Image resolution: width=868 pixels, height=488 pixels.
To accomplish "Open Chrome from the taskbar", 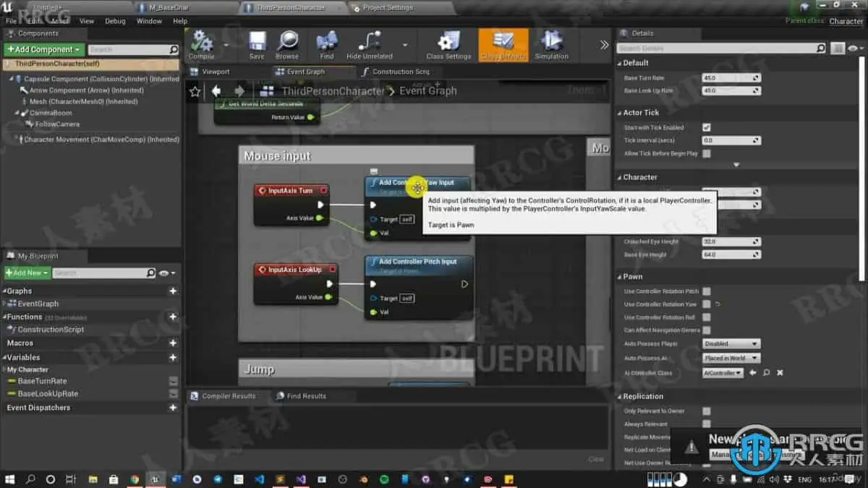I will (135, 479).
